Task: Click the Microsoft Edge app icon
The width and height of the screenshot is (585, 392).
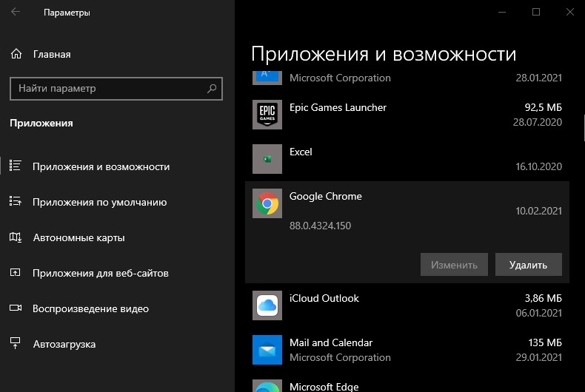Action: coord(267,385)
